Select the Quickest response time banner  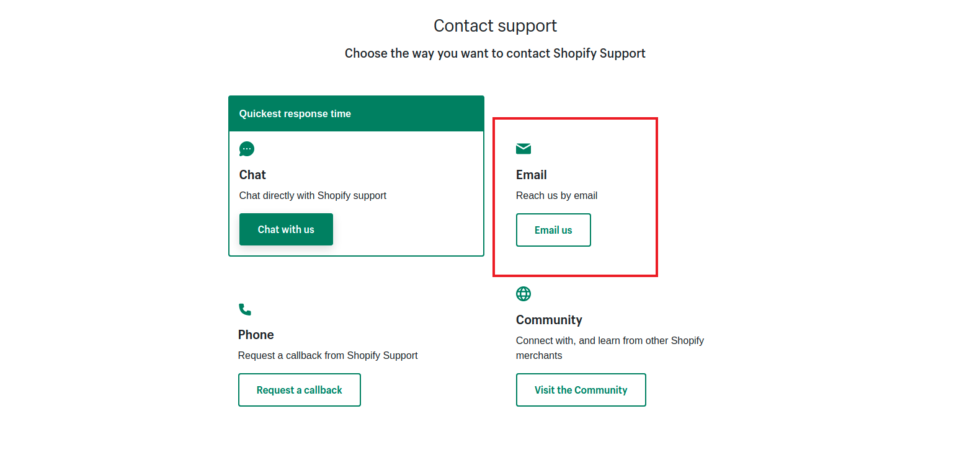coord(356,113)
